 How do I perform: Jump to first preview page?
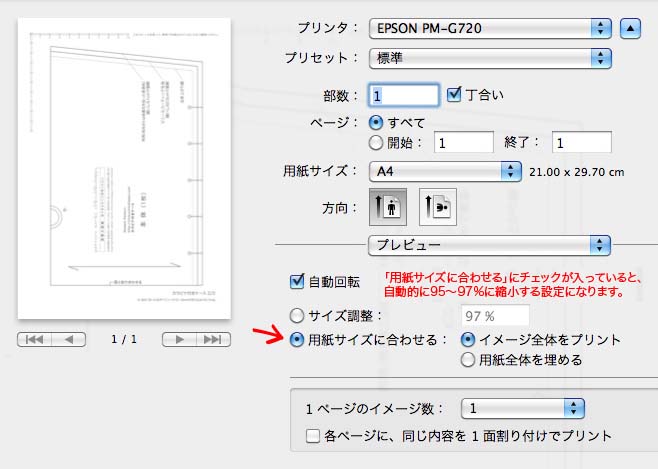tap(34, 339)
